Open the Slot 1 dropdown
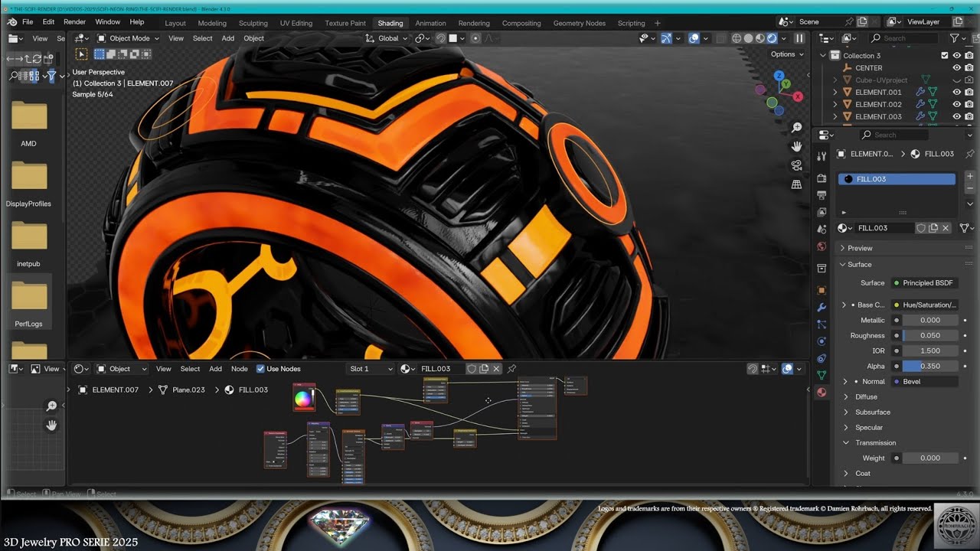The image size is (980, 551). click(370, 369)
